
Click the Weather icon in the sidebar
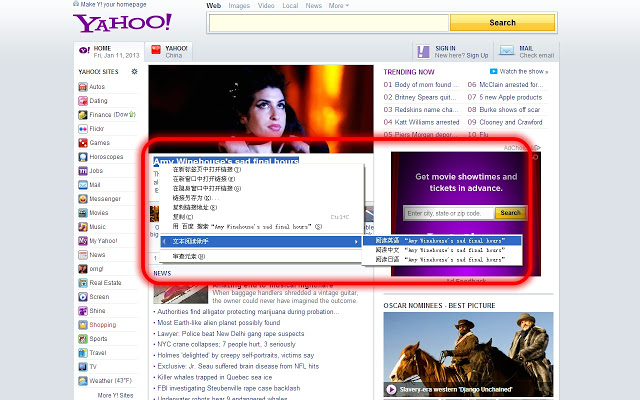(82, 381)
